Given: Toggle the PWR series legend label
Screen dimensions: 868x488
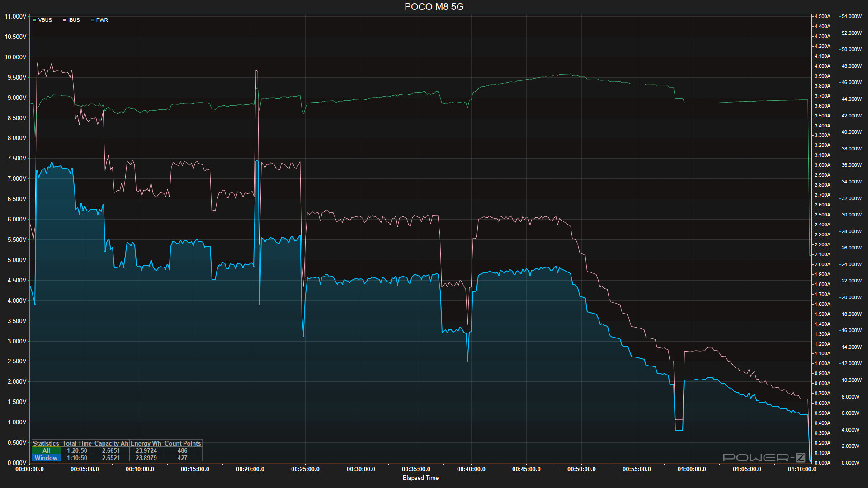Looking at the screenshot, I should pyautogui.click(x=102, y=20).
